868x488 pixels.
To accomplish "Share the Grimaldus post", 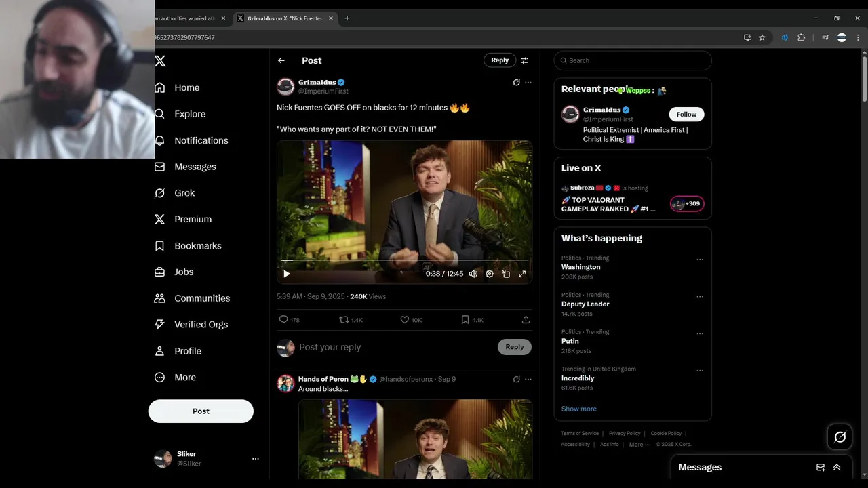I will point(526,320).
